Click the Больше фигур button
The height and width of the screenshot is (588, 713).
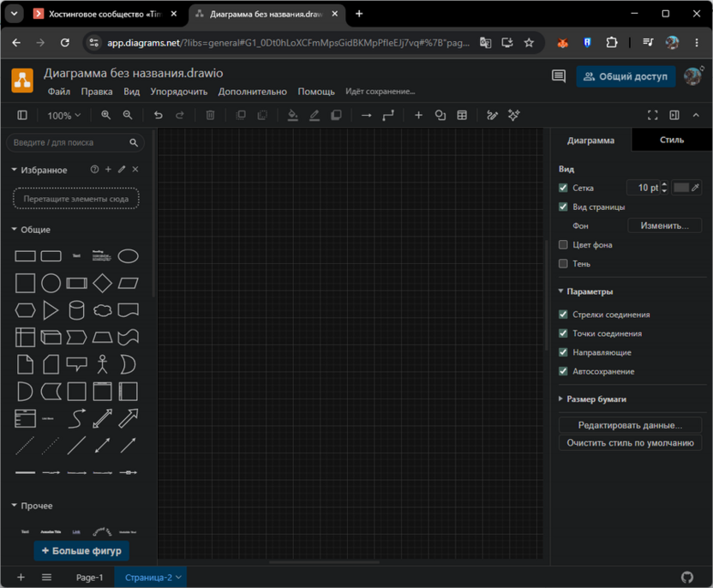click(x=81, y=550)
